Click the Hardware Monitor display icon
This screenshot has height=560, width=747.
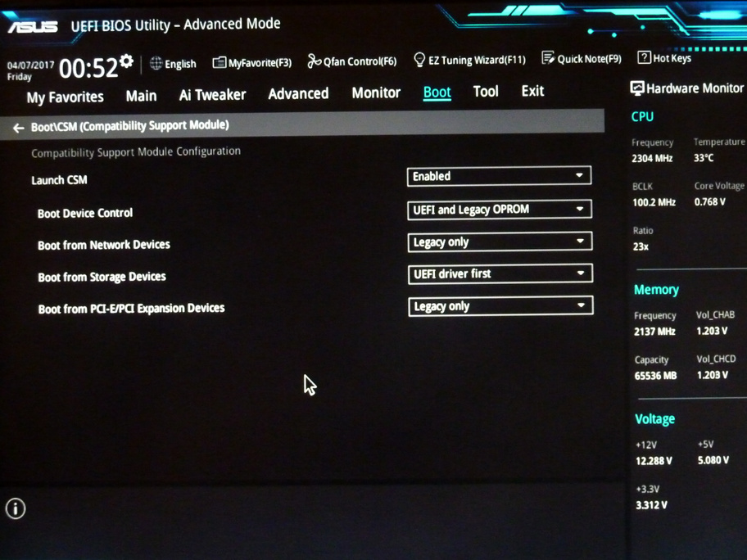(637, 88)
